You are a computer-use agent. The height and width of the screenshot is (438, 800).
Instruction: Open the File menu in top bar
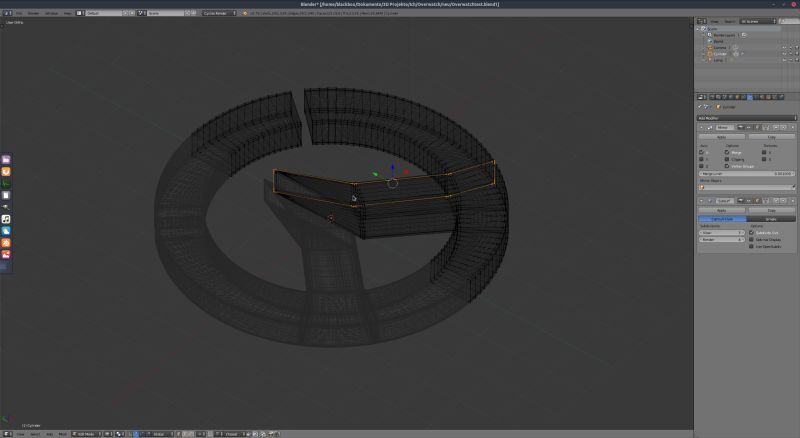(19, 13)
